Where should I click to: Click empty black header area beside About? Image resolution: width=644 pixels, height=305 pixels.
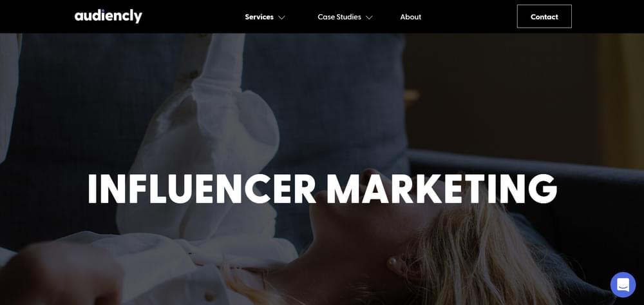468,16
